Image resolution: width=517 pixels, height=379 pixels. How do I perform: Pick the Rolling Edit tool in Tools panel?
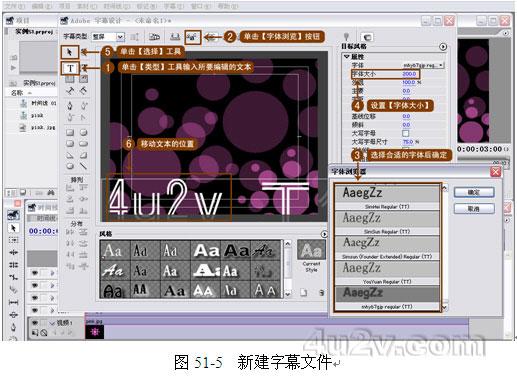point(13,265)
